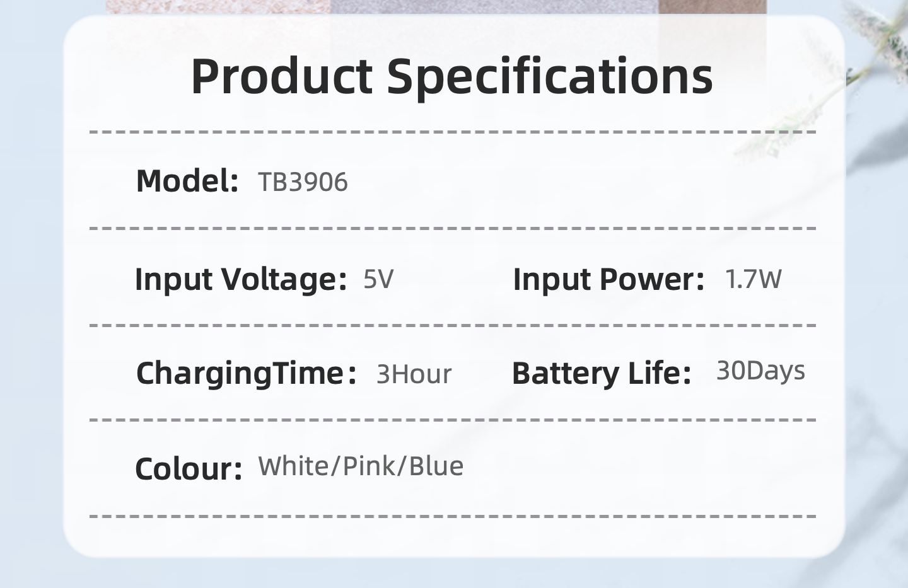Click the Input Power label
This screenshot has width=908, height=588.
point(608,279)
